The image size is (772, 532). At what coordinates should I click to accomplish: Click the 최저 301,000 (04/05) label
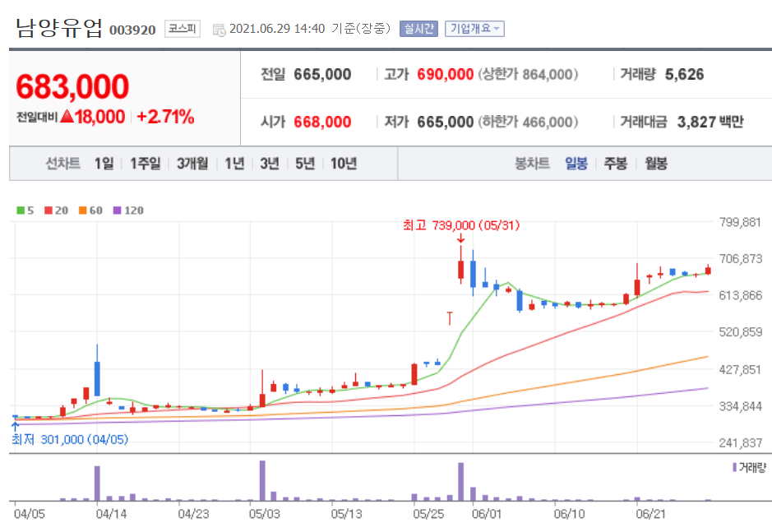point(70,439)
